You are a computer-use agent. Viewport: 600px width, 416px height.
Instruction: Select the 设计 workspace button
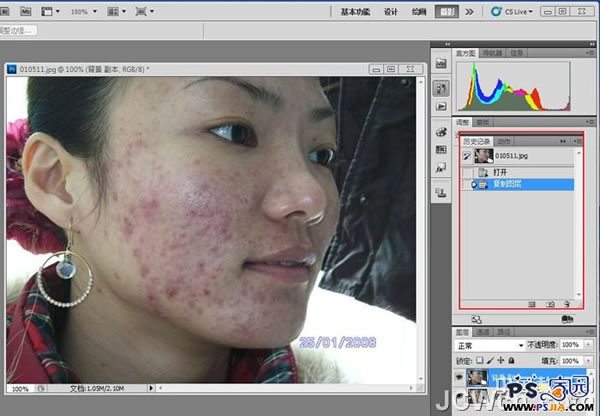[391, 11]
